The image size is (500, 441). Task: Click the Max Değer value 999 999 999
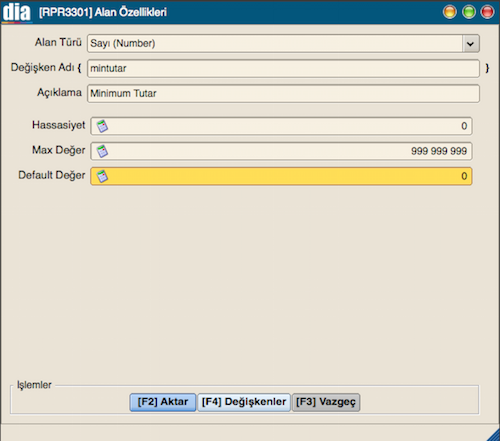[439, 151]
